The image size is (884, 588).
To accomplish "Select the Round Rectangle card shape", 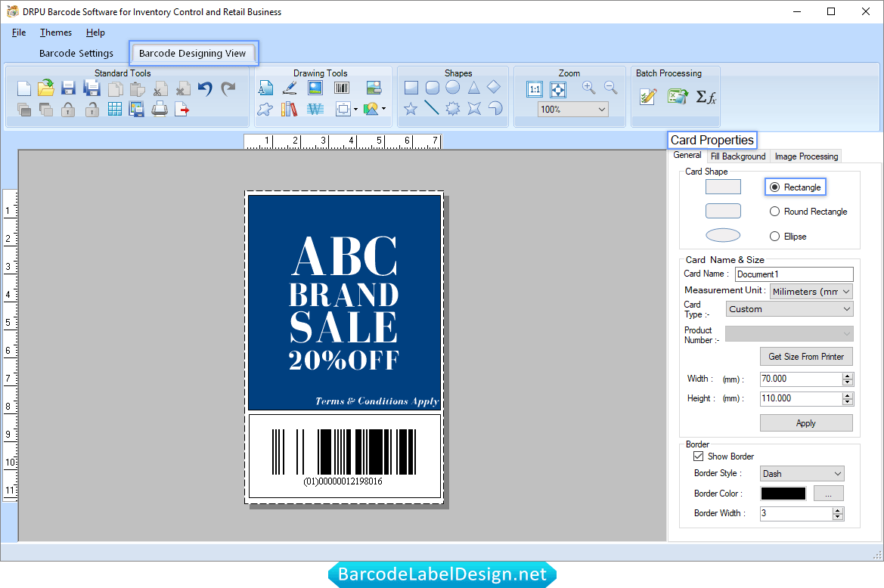I will [x=774, y=211].
